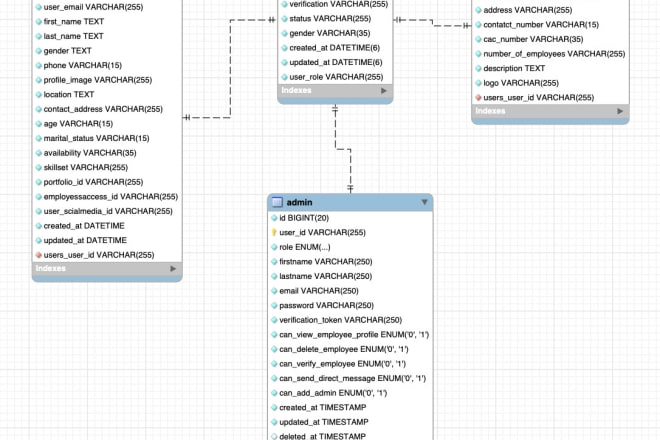Click the nullable column icon beside deleted_at TIMESTAMP
Screen dimensions: 660x440
[274, 436]
